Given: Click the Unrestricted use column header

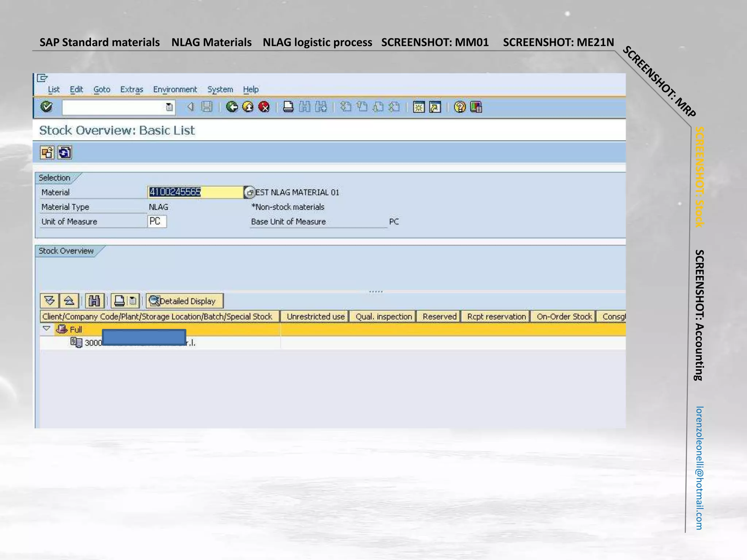Looking at the screenshot, I should pos(315,316).
